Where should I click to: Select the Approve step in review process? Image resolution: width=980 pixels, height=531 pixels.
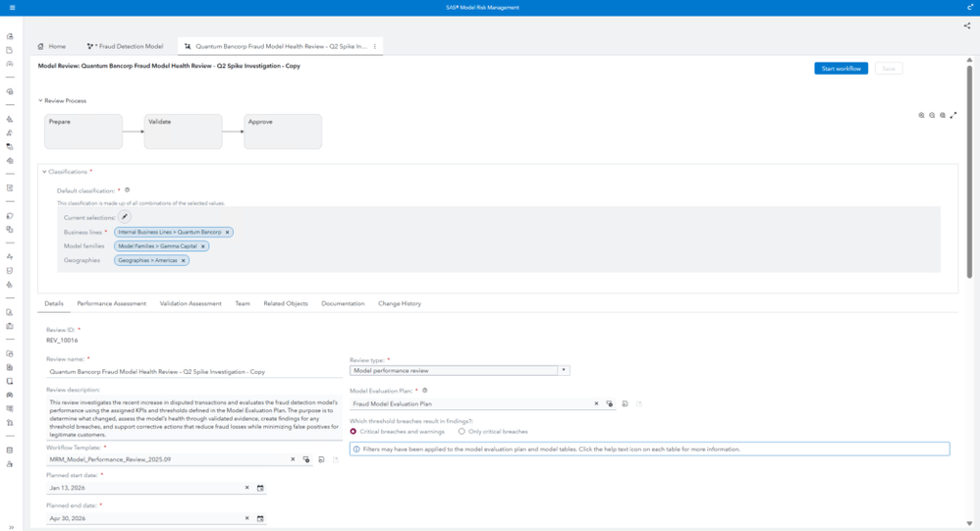283,132
